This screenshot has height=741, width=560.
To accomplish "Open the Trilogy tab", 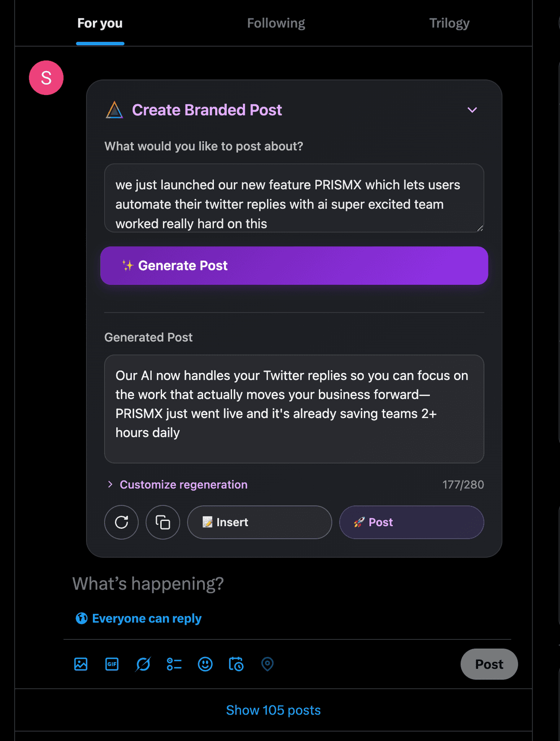I will [x=449, y=23].
